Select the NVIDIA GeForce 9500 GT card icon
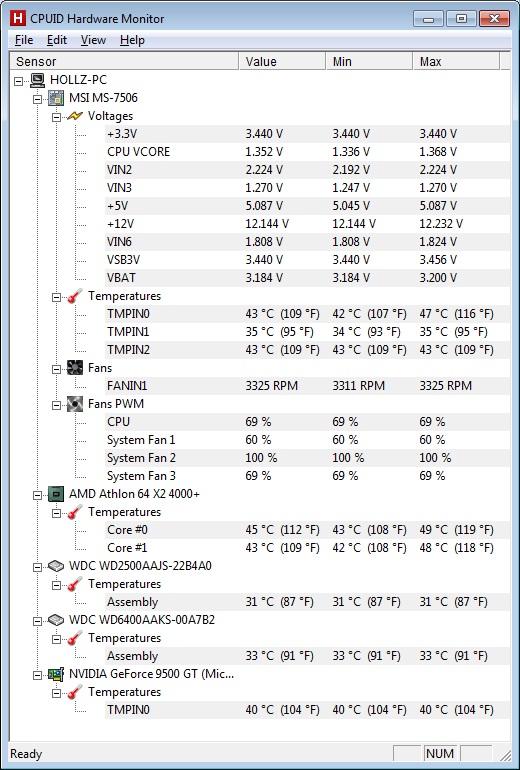 click(56, 674)
